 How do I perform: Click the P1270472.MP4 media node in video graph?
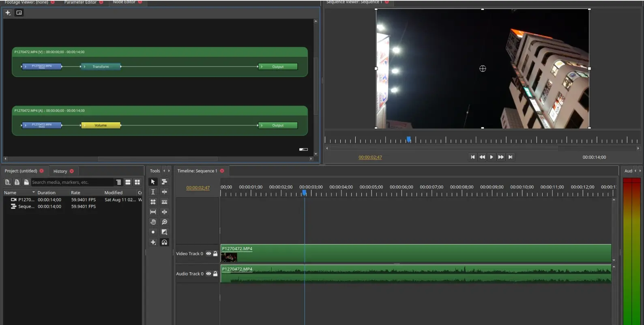click(42, 67)
